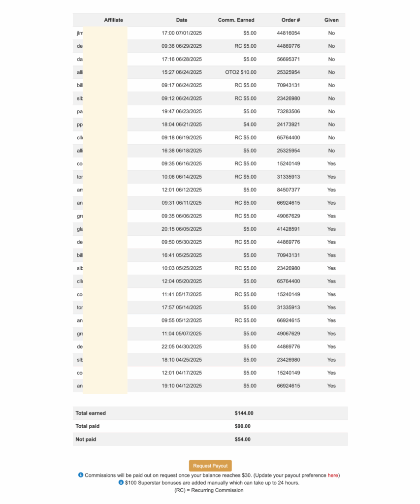Click info icon beside the Superstar bonuses note
420x504 pixels.
[121, 482]
